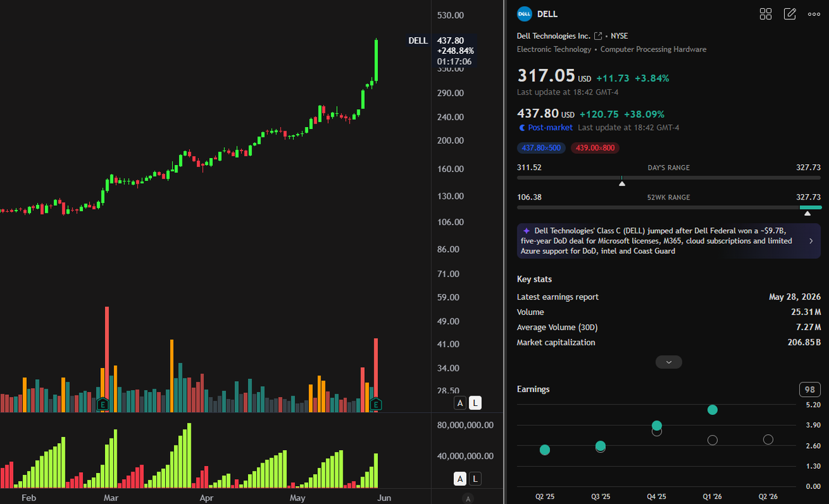Viewport: 829px width, 504px height.
Task: Click the Day's Range position marker
Action: click(x=622, y=183)
